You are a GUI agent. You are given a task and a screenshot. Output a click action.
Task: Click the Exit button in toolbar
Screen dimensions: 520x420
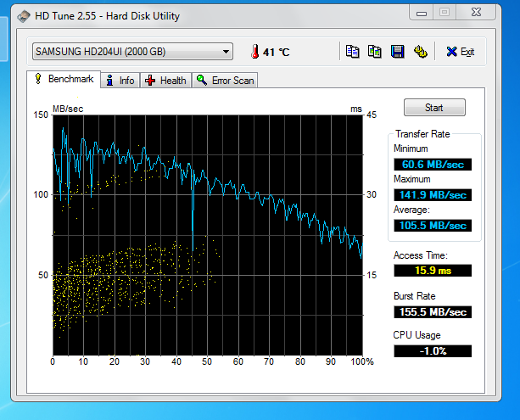pyautogui.click(x=461, y=52)
